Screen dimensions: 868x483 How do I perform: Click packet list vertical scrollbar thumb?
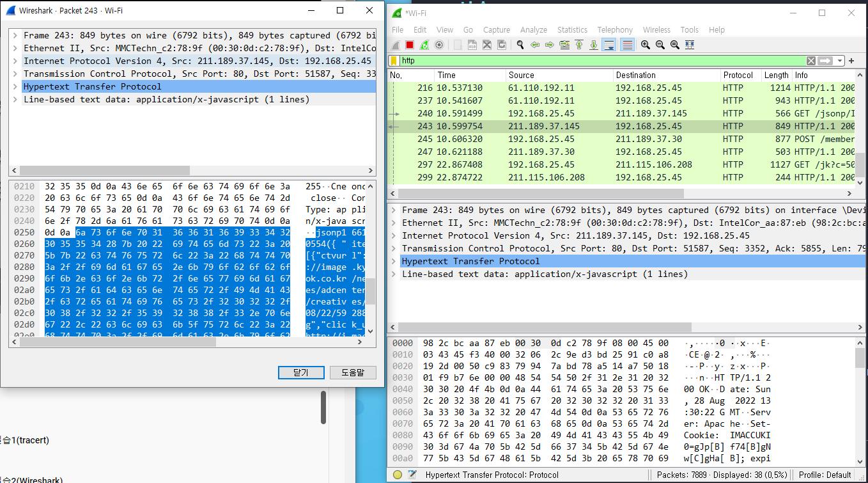point(861,165)
